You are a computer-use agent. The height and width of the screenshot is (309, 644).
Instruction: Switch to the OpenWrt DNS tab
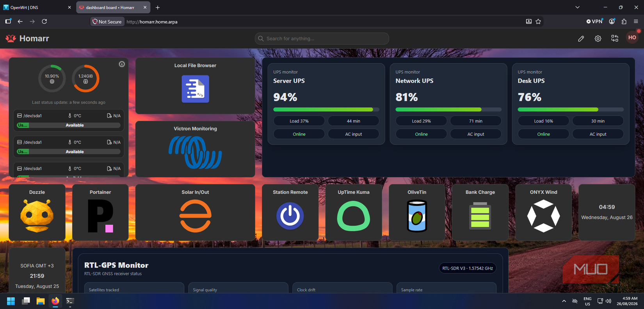(37, 7)
